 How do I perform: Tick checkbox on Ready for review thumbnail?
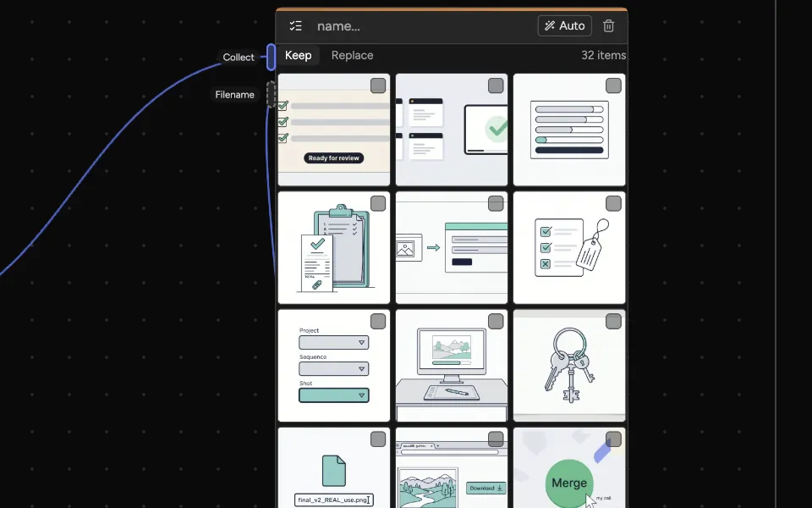tap(378, 86)
